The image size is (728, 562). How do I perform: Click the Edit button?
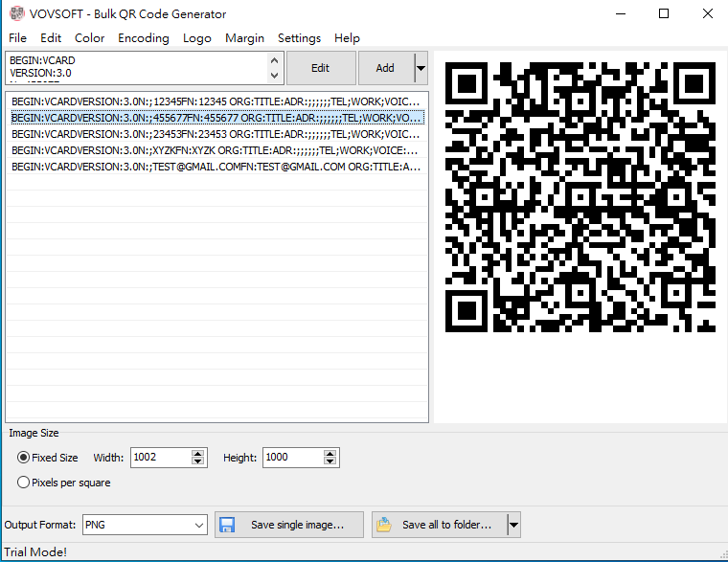[320, 68]
